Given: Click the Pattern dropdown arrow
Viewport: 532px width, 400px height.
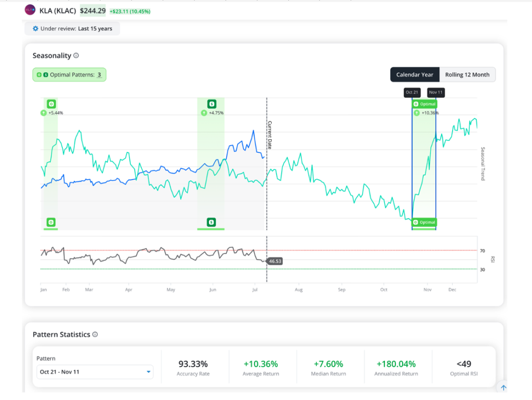Looking at the screenshot, I should tap(148, 372).
